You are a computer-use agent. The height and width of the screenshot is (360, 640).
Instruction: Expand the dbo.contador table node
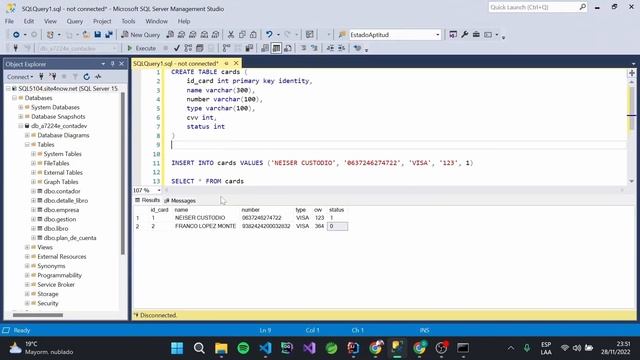pyautogui.click(x=33, y=191)
